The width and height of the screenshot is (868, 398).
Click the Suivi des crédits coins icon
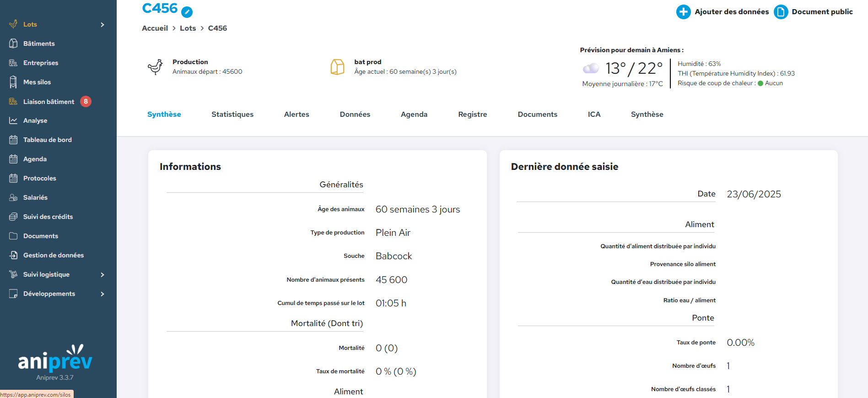pos(13,217)
